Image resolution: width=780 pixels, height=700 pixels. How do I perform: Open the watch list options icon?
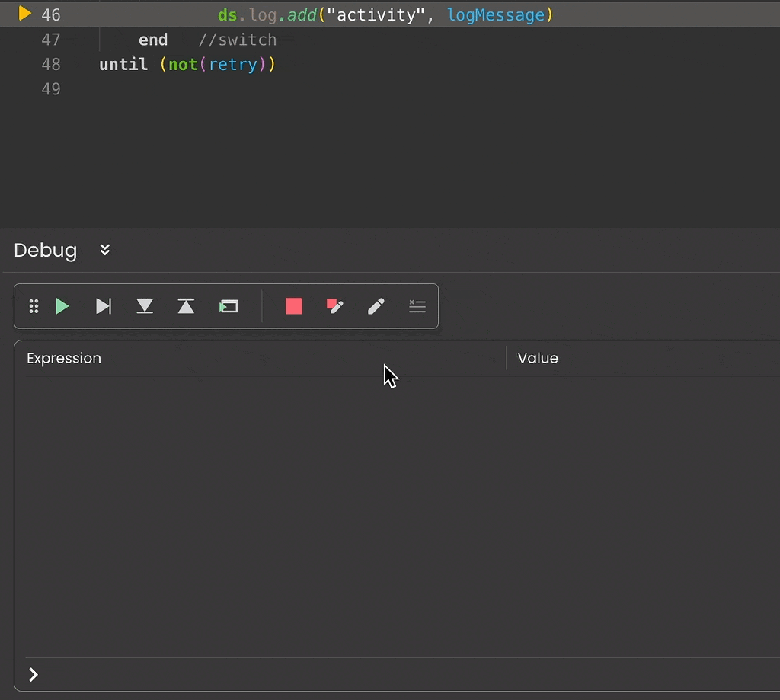click(417, 306)
